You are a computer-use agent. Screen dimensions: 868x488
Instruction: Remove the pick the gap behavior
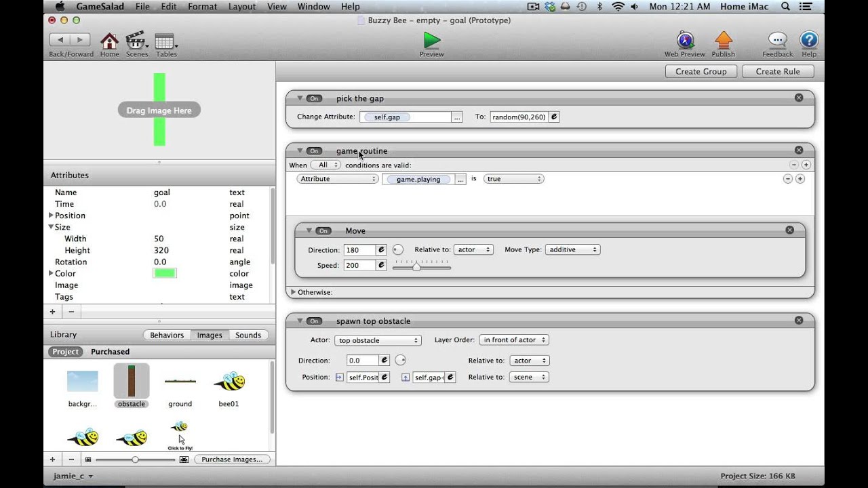[799, 98]
